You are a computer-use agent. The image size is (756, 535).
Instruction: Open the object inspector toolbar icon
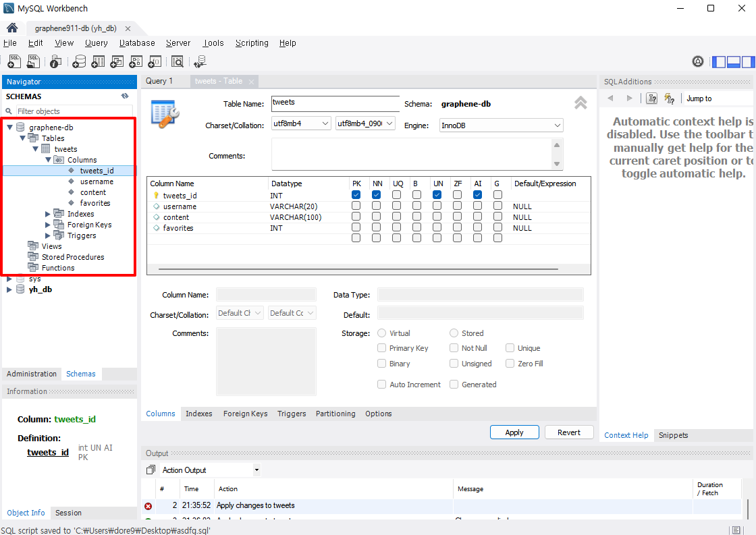(55, 61)
